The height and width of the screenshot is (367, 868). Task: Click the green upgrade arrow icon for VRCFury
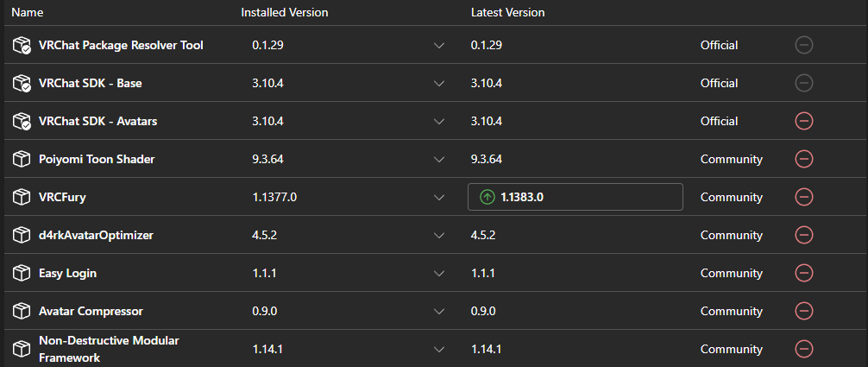[x=487, y=197]
